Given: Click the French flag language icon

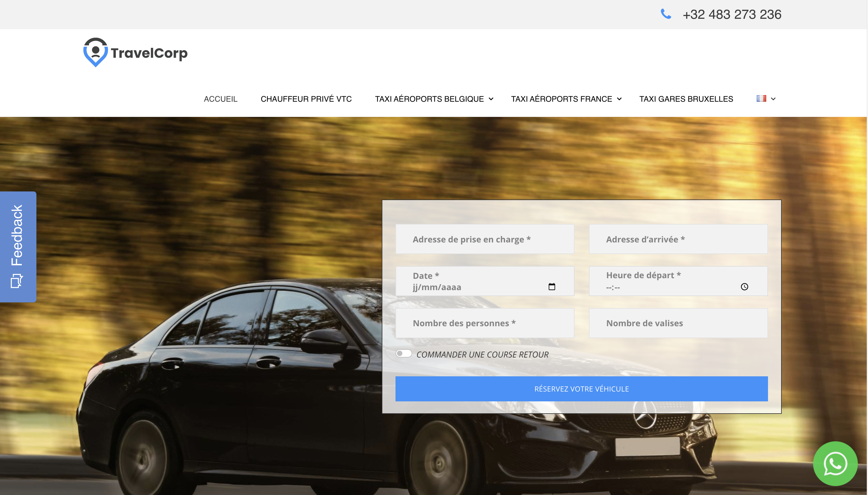Looking at the screenshot, I should click(761, 99).
